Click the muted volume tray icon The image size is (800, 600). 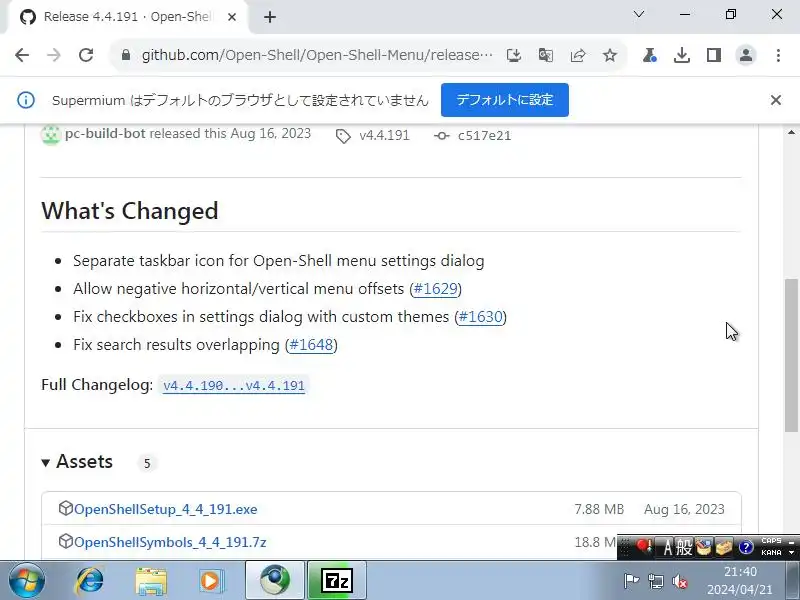tap(680, 581)
